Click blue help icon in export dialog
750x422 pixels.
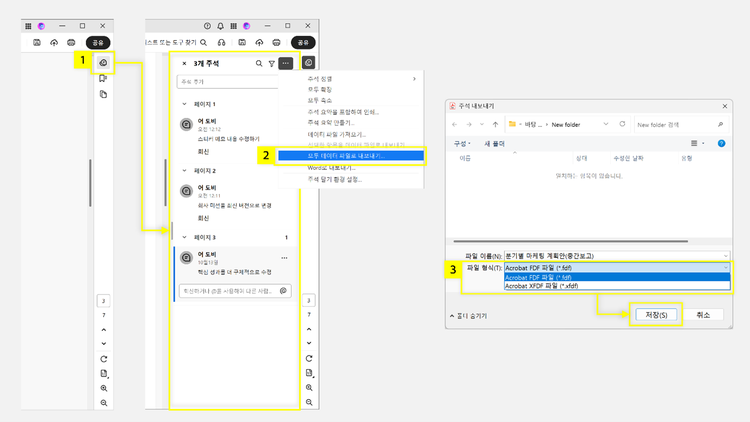(x=721, y=143)
